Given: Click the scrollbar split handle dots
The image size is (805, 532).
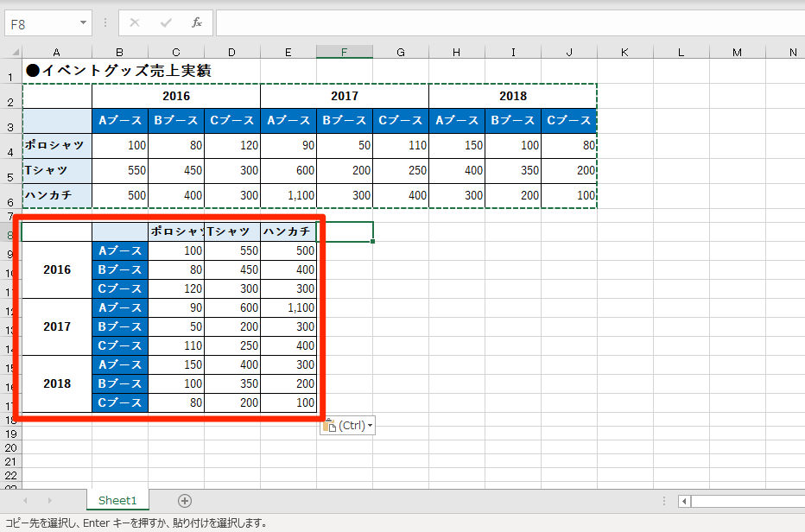Looking at the screenshot, I should click(x=664, y=501).
